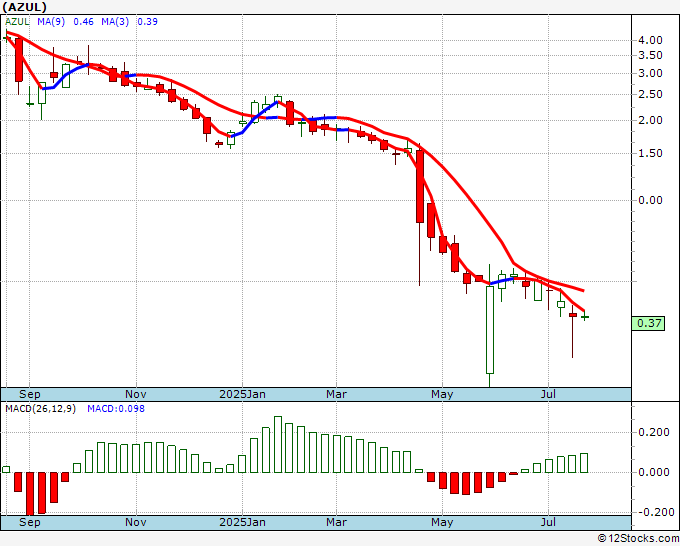The image size is (680, 546).
Task: Click the tallest green MACD histogram bar
Action: (278, 445)
